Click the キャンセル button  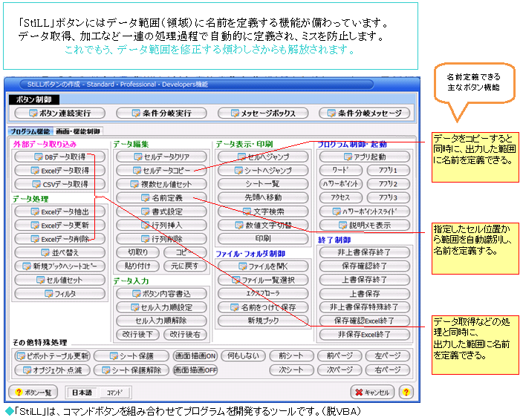point(372,393)
